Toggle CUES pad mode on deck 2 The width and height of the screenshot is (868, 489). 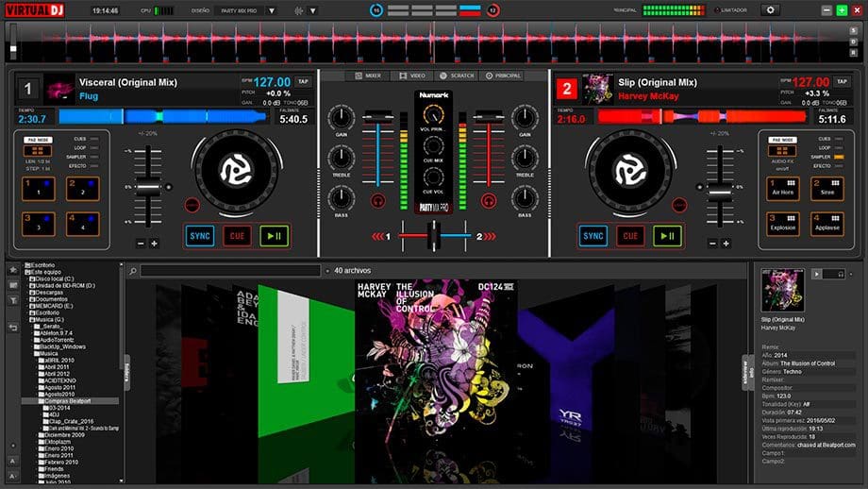click(839, 139)
